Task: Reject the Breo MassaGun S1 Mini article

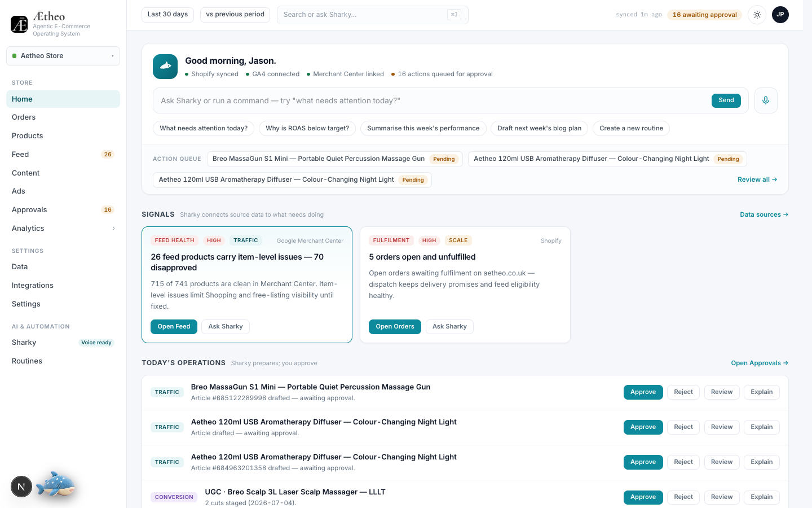Action: pyautogui.click(x=683, y=392)
